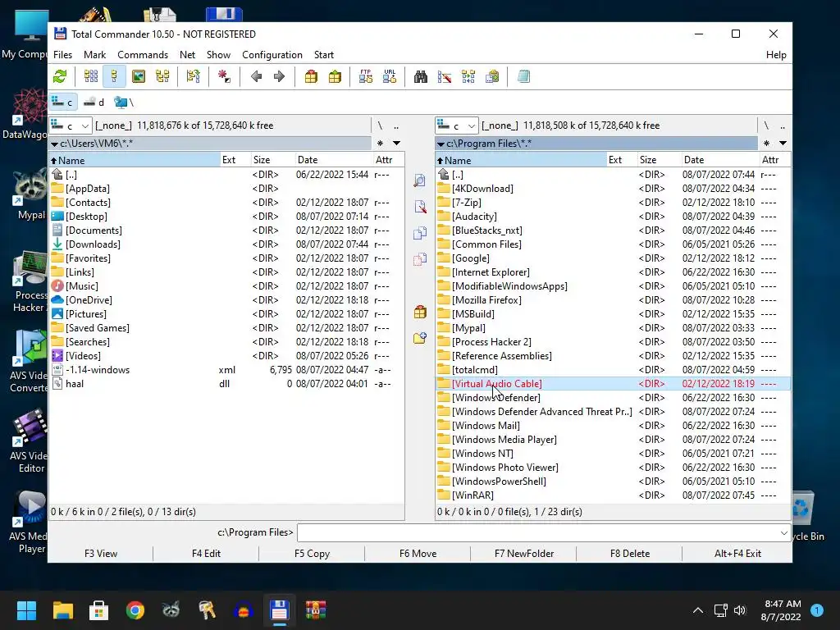Open the URL new FTP connection icon
The image size is (840, 630).
(390, 76)
